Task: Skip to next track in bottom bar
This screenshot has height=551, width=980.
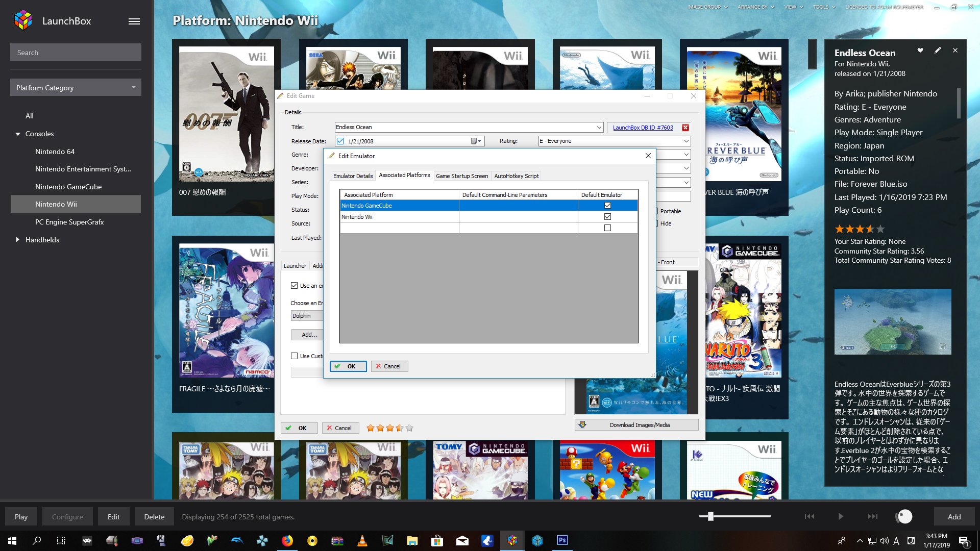Action: (873, 516)
